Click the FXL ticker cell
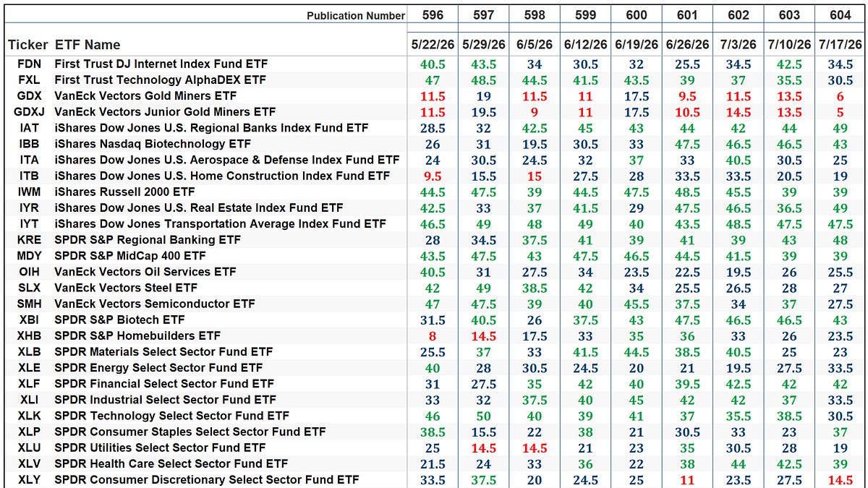 (x=28, y=80)
